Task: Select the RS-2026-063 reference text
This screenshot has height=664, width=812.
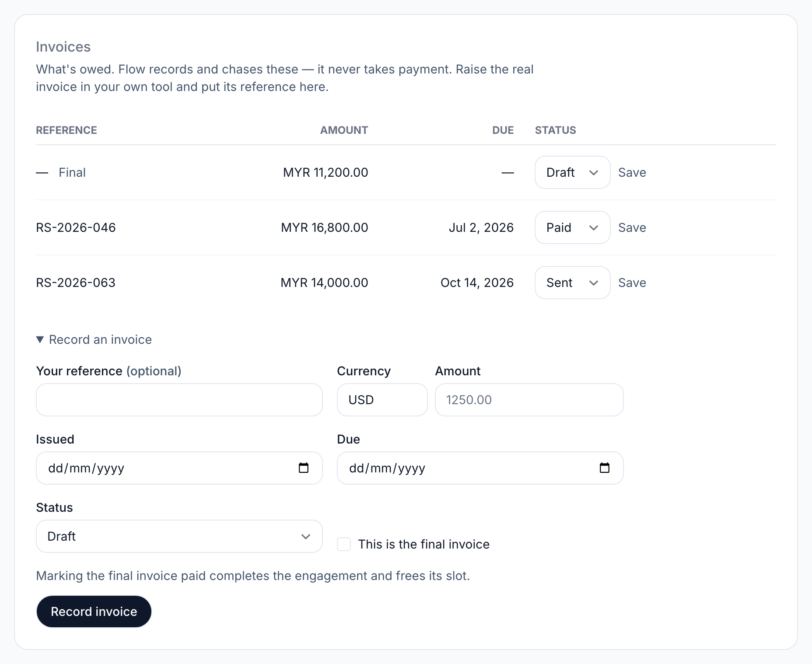Action: point(76,283)
